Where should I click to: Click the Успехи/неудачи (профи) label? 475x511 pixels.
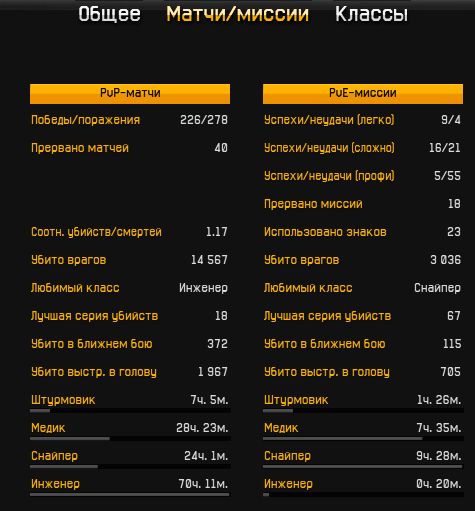(x=329, y=176)
